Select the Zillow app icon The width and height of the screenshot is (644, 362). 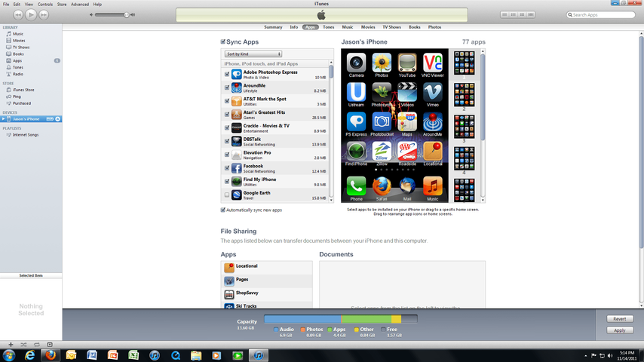382,151
